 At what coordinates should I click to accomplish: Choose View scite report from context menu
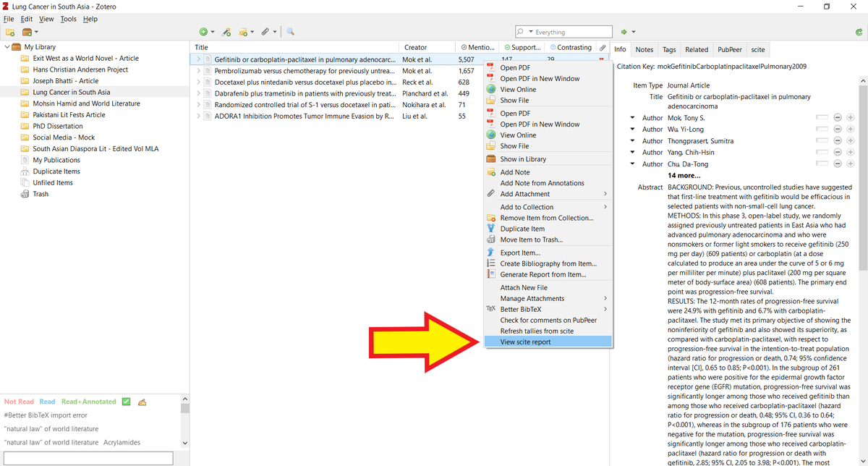[x=548, y=342]
